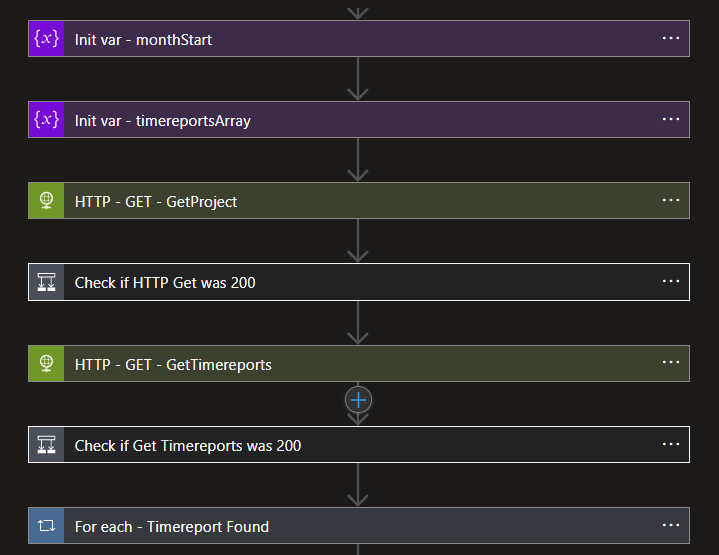This screenshot has height=555, width=719.
Task: Click the HTTP globe icon on GetProject
Action: [46, 201]
